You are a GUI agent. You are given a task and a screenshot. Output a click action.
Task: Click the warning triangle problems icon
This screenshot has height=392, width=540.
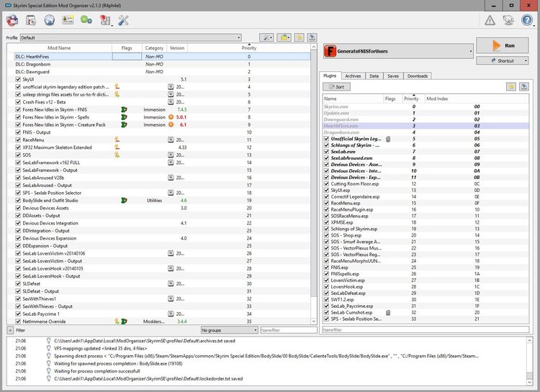[490, 20]
